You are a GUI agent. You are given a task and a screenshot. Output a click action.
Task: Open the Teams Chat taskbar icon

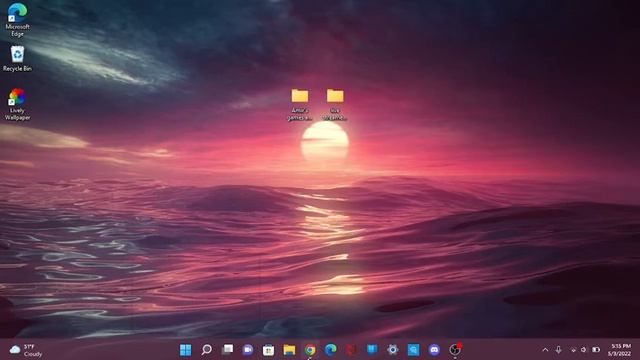[248, 350]
